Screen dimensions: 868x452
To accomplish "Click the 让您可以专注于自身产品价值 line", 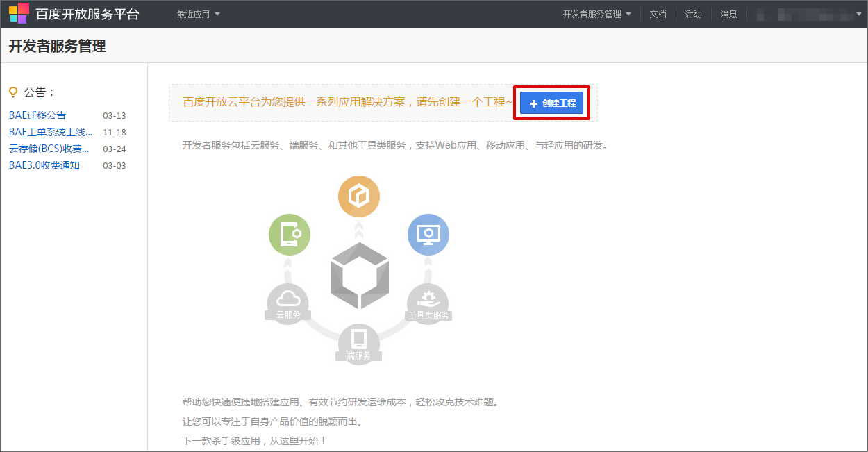I will click(x=272, y=421).
